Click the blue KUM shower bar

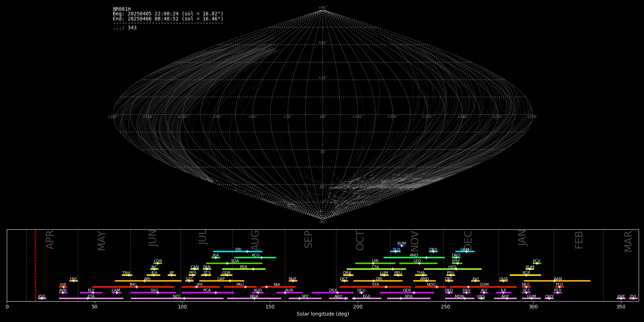pyautogui.click(x=402, y=246)
